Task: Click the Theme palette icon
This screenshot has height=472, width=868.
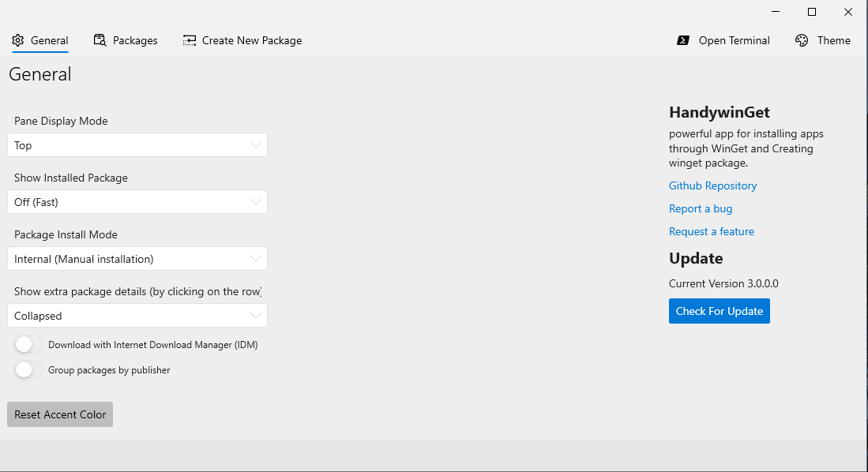Action: coord(802,40)
